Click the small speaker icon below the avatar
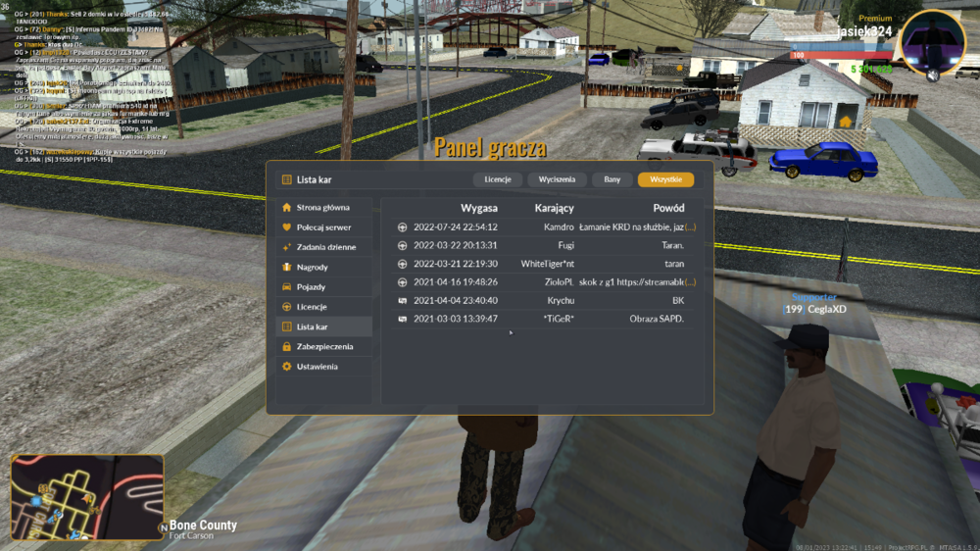The width and height of the screenshot is (980, 551). point(933,75)
